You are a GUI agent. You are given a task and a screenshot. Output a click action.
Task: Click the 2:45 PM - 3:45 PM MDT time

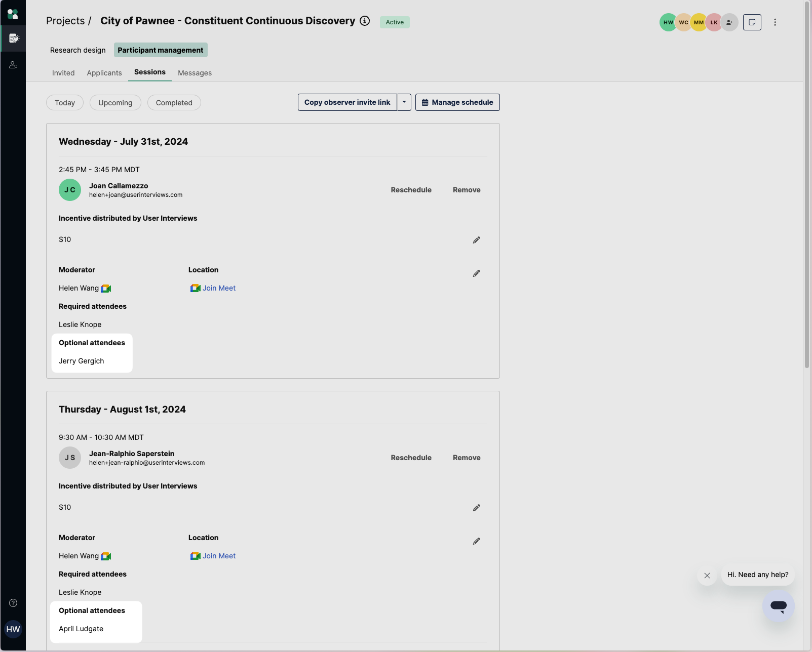tap(99, 170)
